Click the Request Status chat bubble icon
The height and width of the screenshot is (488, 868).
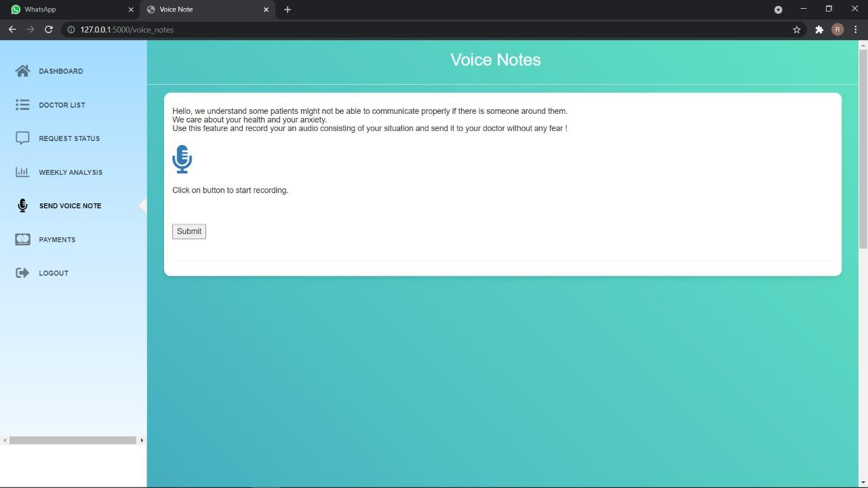point(22,138)
